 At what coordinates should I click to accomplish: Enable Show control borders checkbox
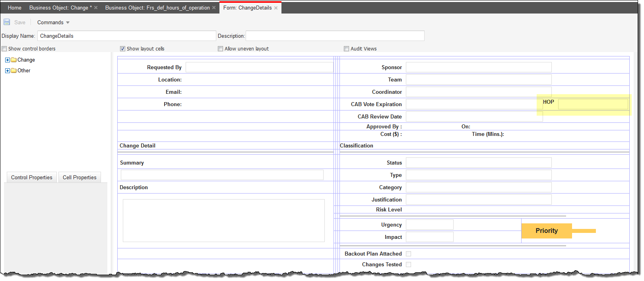coord(4,49)
